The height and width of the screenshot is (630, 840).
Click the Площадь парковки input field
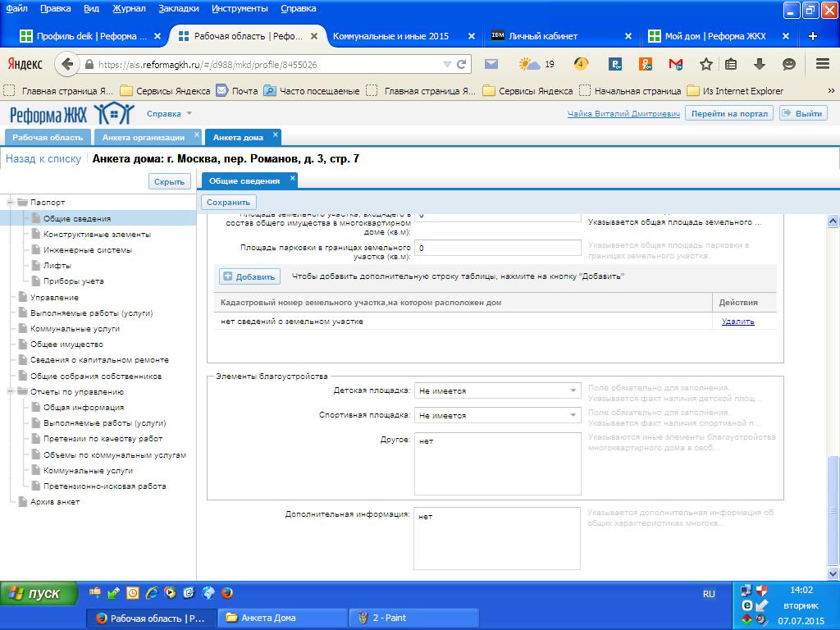click(x=498, y=248)
